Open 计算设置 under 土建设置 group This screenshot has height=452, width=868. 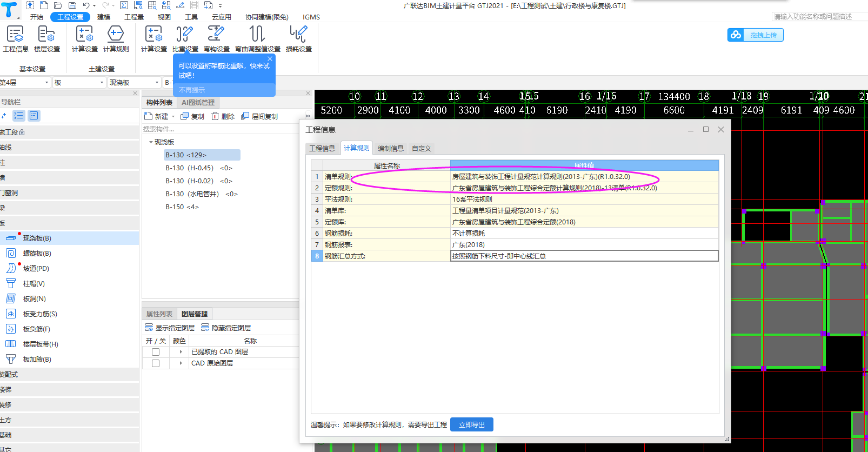(85, 39)
